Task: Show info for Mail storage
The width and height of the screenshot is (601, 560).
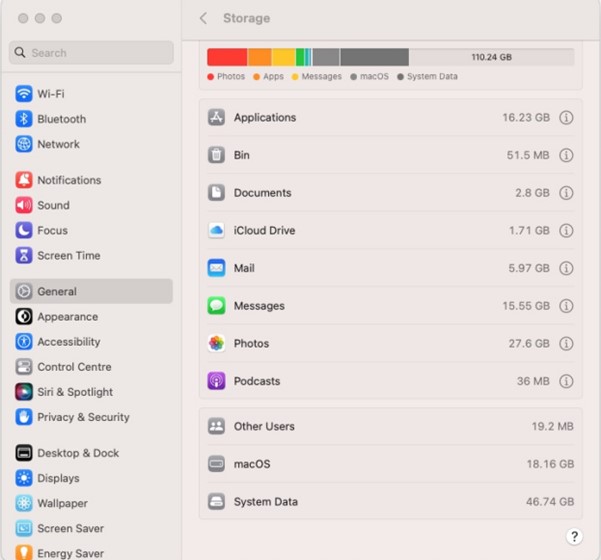Action: tap(566, 268)
